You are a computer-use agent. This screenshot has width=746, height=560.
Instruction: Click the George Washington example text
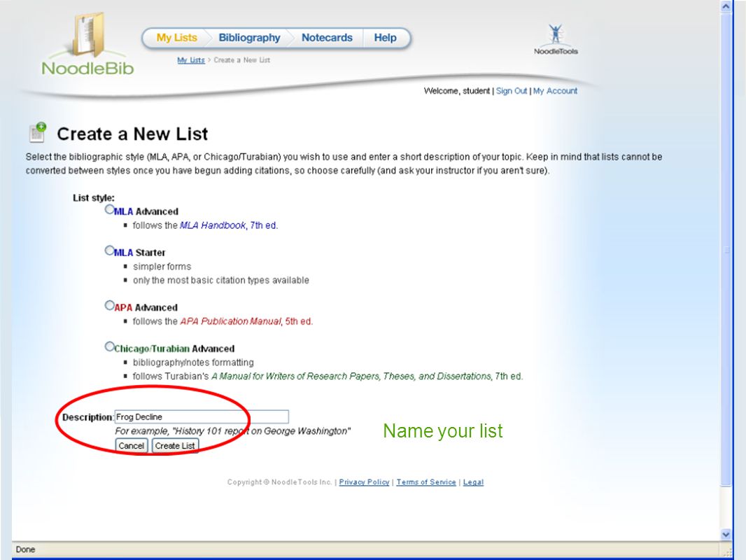pos(232,430)
